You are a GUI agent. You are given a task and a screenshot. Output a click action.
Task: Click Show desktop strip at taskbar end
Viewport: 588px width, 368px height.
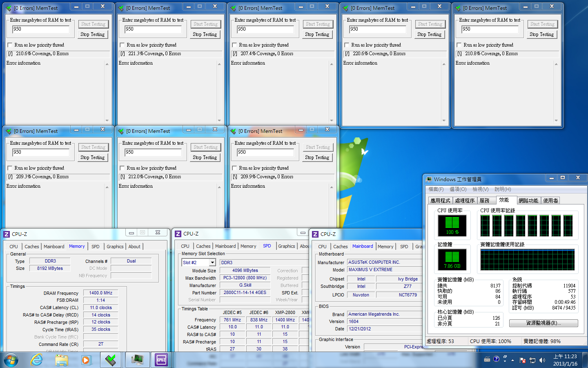tap(585, 360)
